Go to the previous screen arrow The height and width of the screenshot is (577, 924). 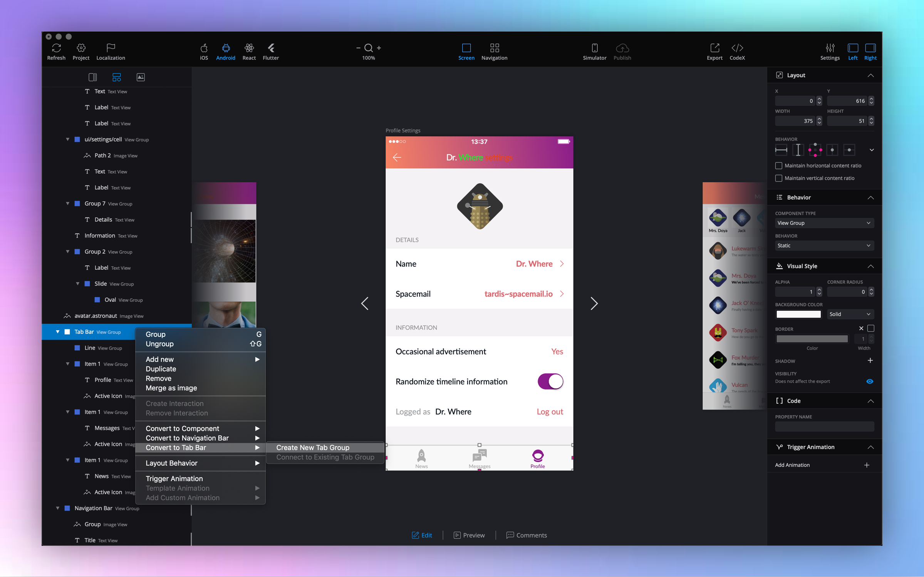365,303
